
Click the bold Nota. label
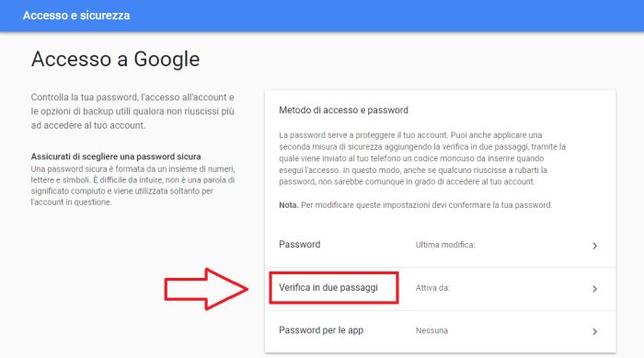[x=288, y=205]
